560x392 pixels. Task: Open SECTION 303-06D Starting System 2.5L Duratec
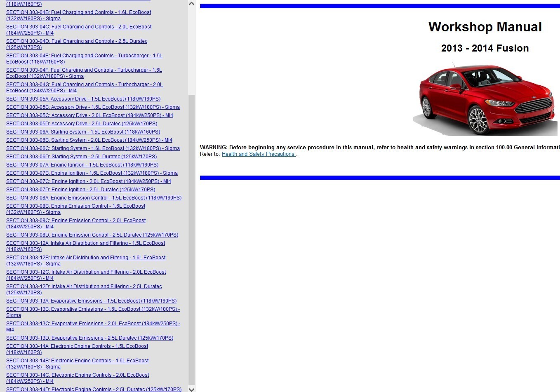81,157
